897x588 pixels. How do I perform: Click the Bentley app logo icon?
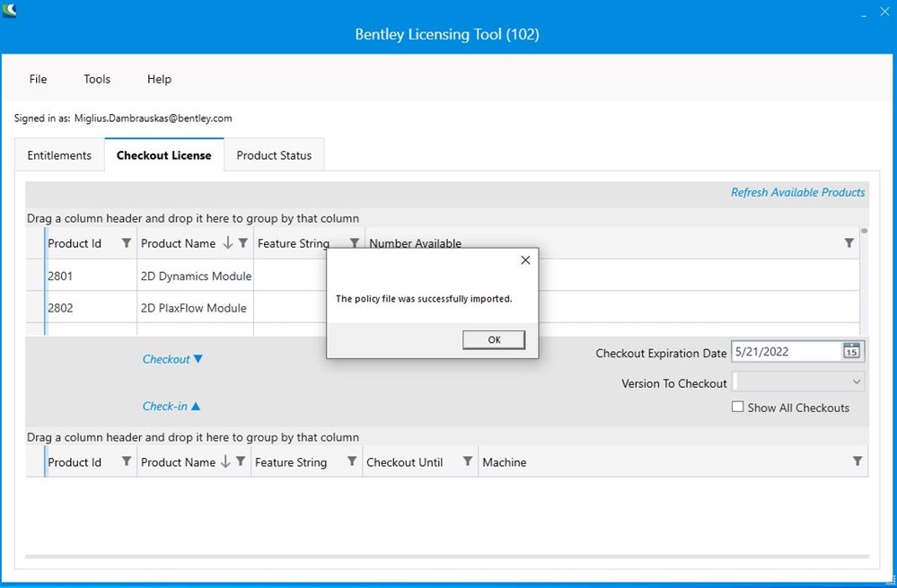(x=9, y=10)
